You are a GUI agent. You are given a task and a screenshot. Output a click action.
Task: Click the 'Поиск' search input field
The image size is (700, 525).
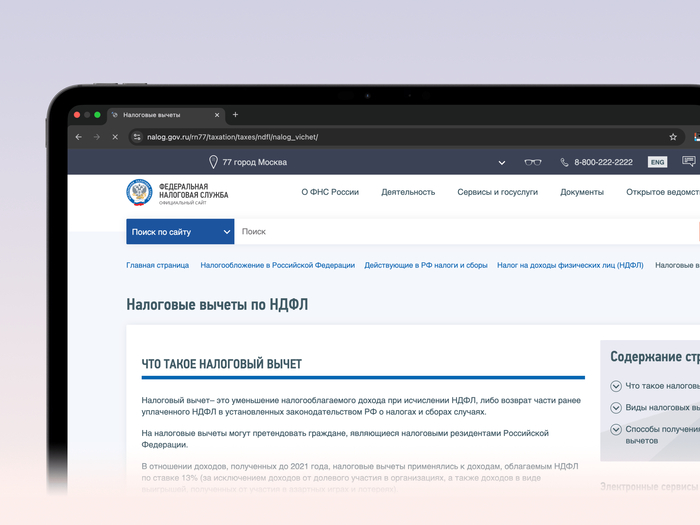coord(460,231)
